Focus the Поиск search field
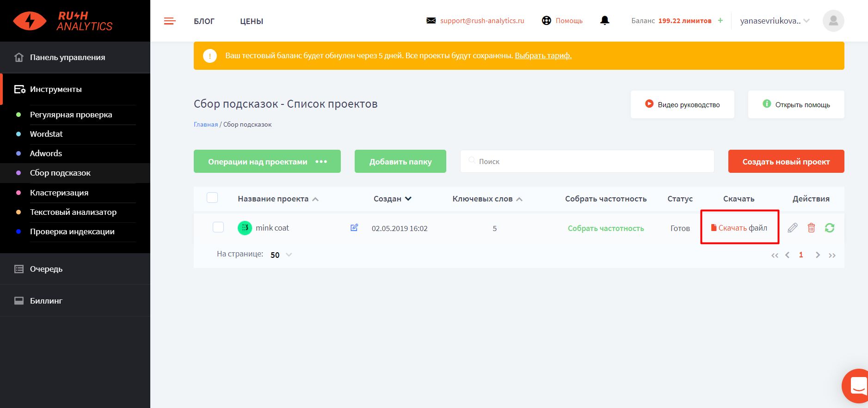Screen dimensions: 868x408 587,161
